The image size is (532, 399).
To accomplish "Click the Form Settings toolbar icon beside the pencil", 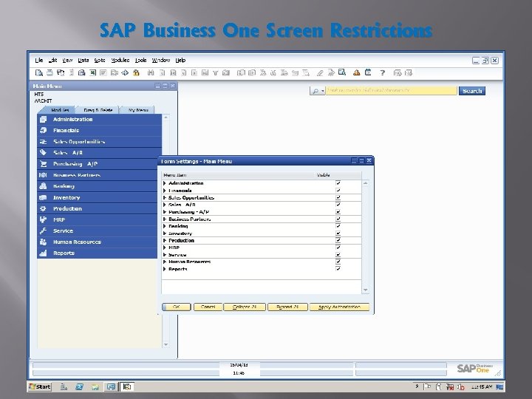I will [x=331, y=72].
